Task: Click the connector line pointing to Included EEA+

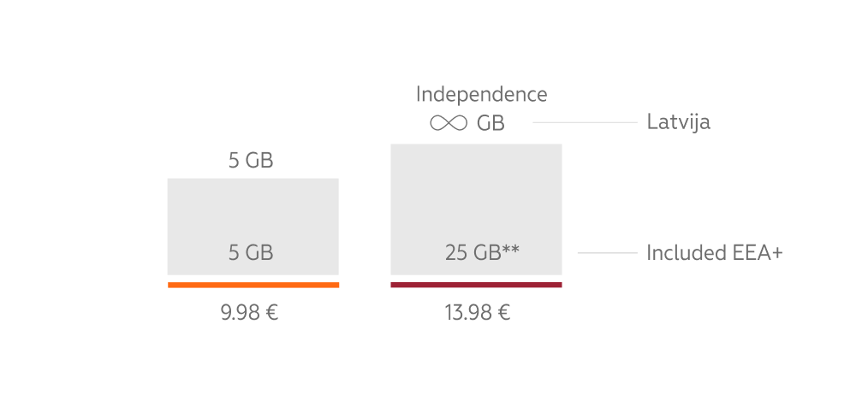Action: 608,253
